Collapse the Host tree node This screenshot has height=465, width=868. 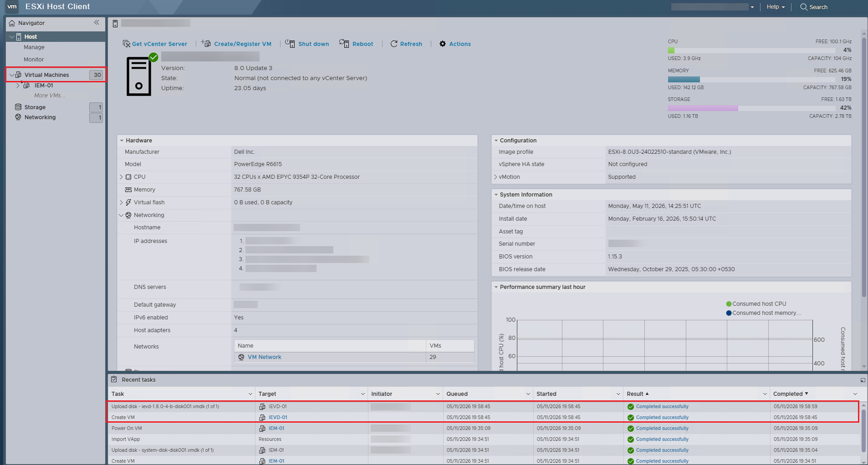pyautogui.click(x=12, y=37)
